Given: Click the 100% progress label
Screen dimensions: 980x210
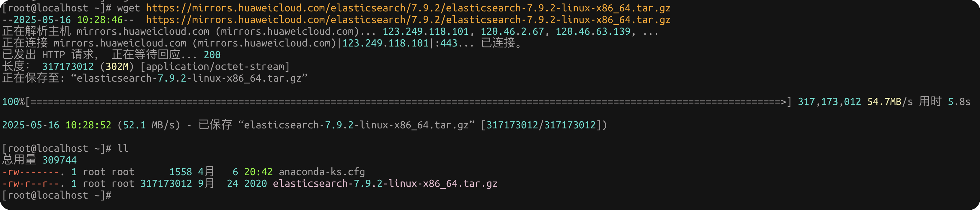Looking at the screenshot, I should click(x=13, y=102).
